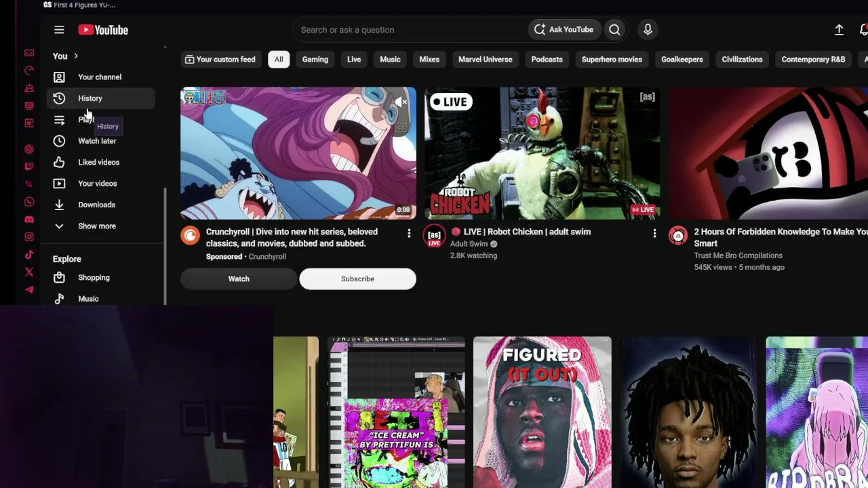Click the Watch button on Crunchyroll ad
The image size is (868, 488).
tap(239, 279)
